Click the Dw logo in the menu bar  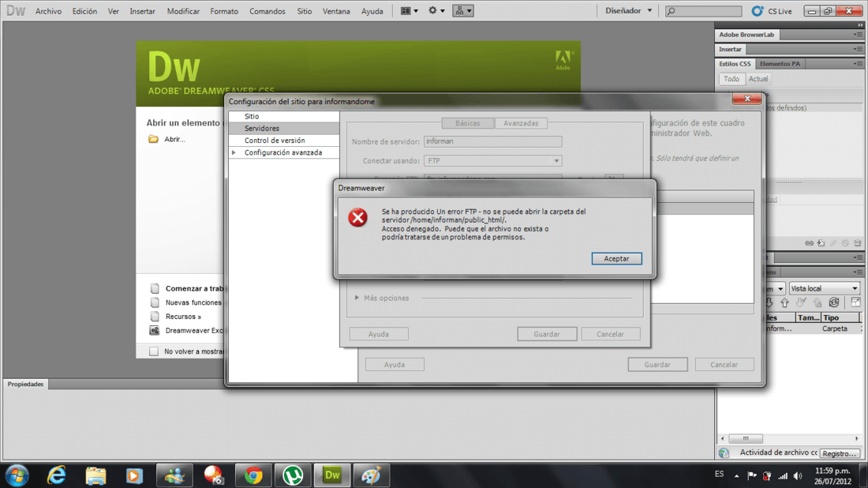pos(16,10)
